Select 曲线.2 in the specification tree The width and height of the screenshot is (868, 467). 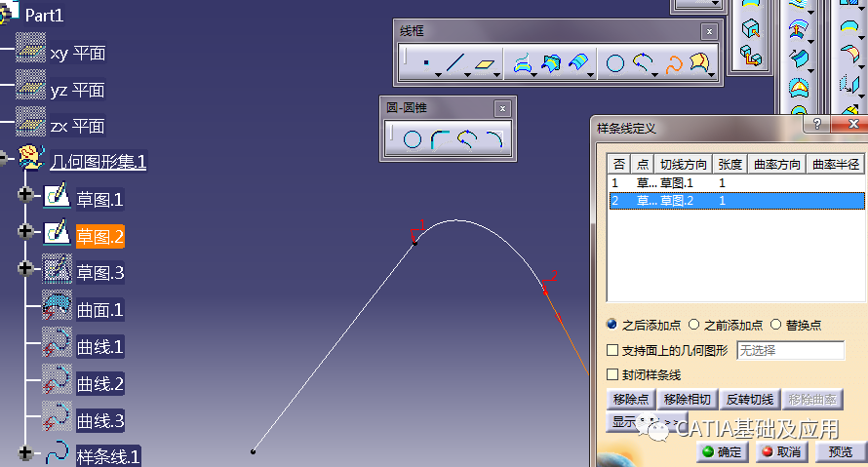99,383
